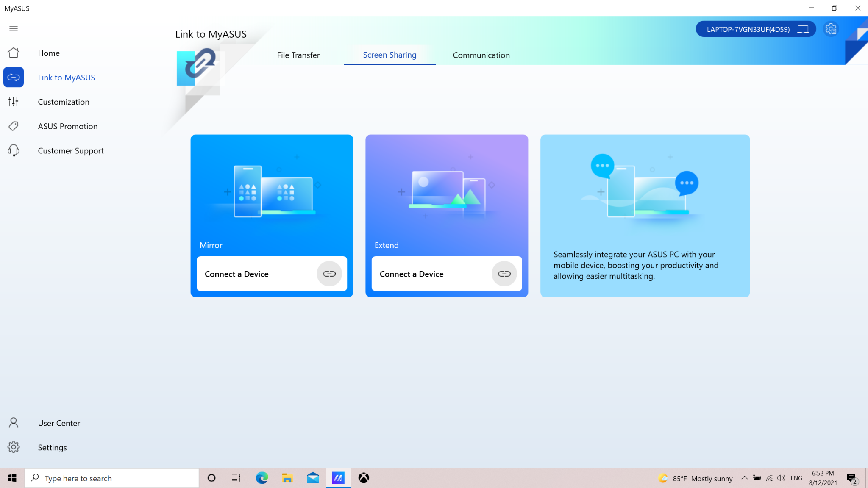
Task: Open the Home icon in sidebar
Action: coord(14,53)
